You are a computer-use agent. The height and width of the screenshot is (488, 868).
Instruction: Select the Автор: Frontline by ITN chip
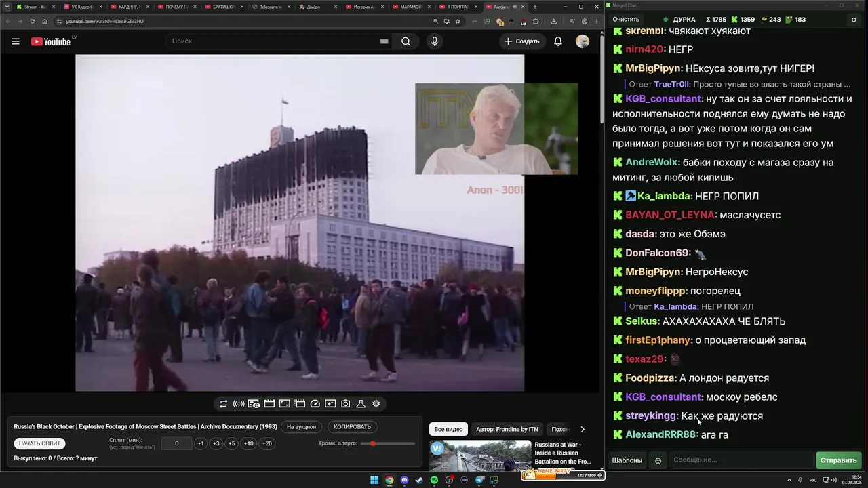click(507, 429)
